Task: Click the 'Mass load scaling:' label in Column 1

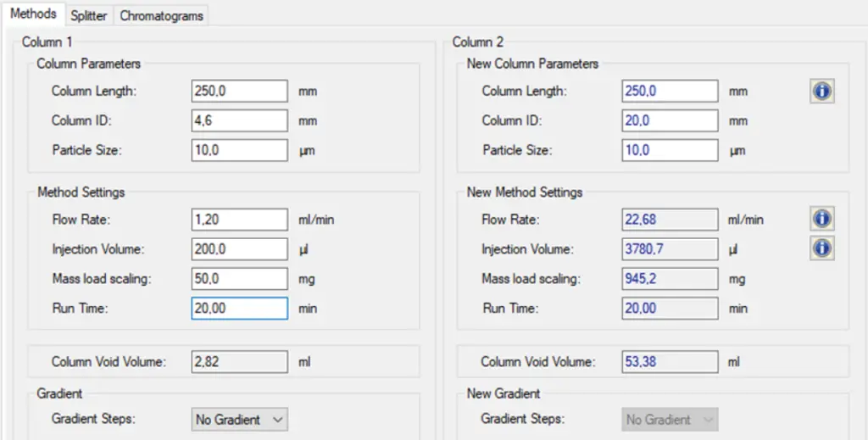Action: (102, 279)
